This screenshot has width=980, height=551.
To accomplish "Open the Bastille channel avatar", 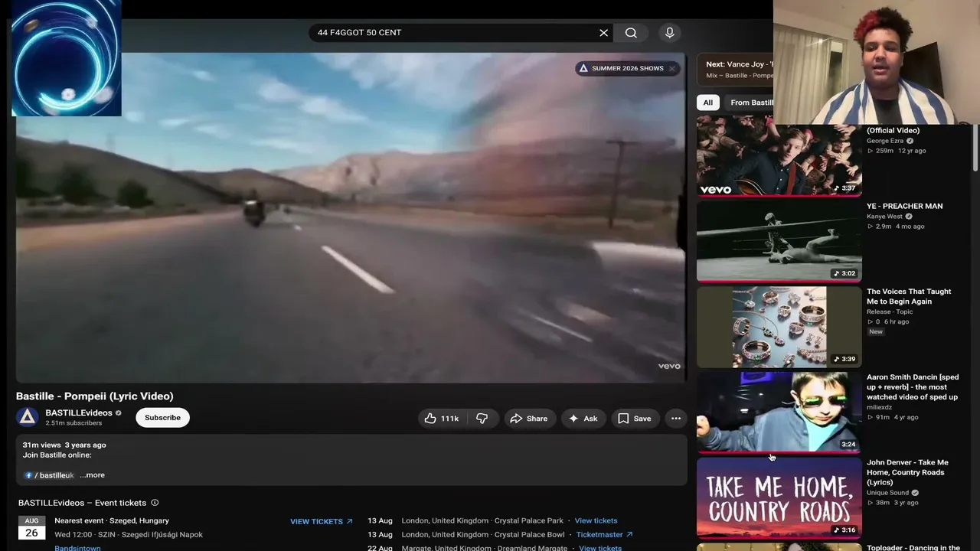I will 28,417.
